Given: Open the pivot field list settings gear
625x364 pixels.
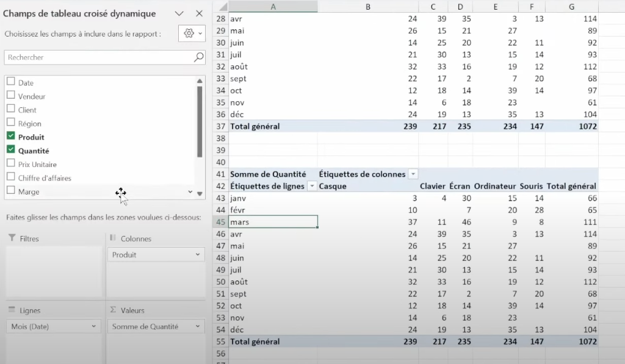Looking at the screenshot, I should pos(192,34).
